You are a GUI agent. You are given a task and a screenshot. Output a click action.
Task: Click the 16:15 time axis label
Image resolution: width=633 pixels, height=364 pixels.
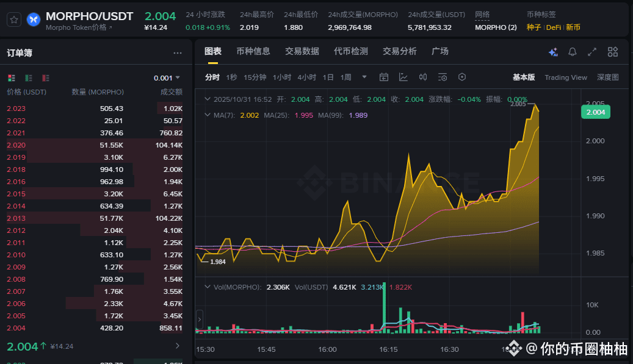pos(388,349)
